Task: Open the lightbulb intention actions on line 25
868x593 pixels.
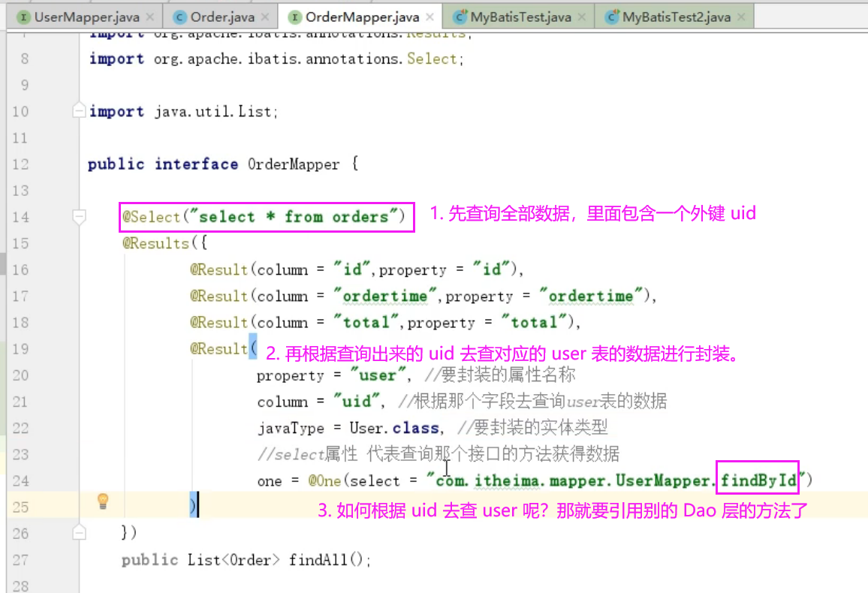Action: 103,501
